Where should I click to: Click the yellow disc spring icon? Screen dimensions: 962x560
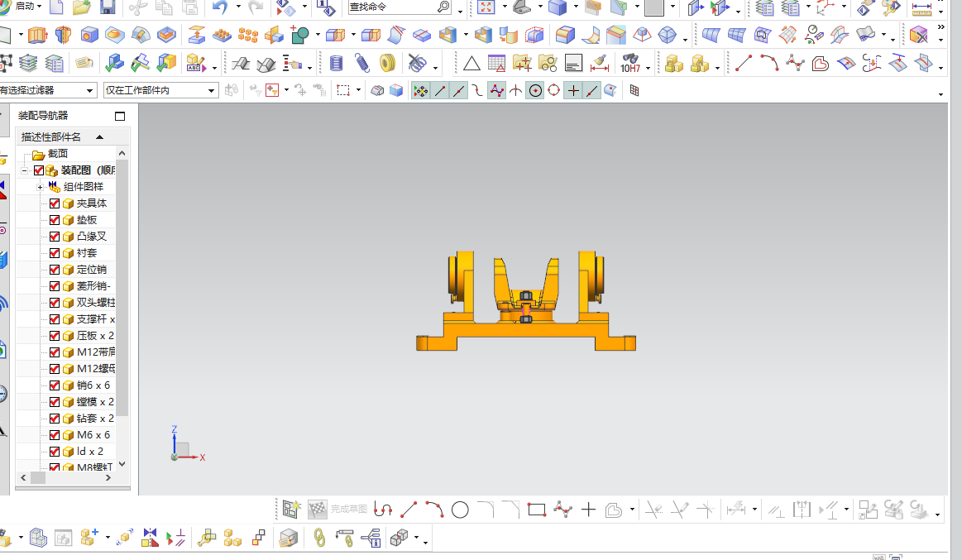pyautogui.click(x=387, y=63)
